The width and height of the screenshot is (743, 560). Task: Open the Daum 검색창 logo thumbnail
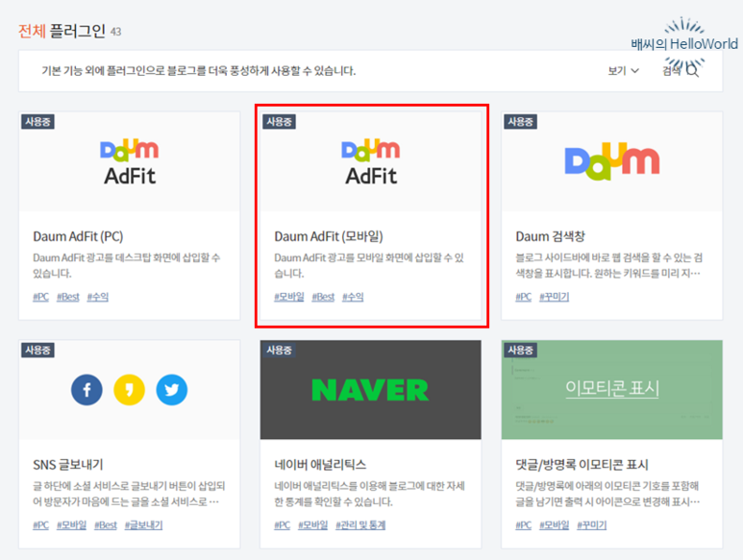(x=611, y=162)
